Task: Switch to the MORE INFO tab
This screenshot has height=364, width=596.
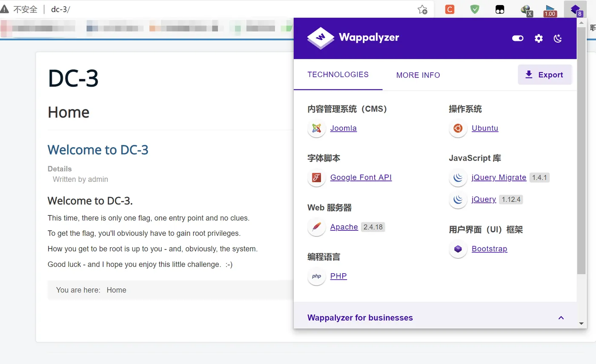Action: pos(418,75)
